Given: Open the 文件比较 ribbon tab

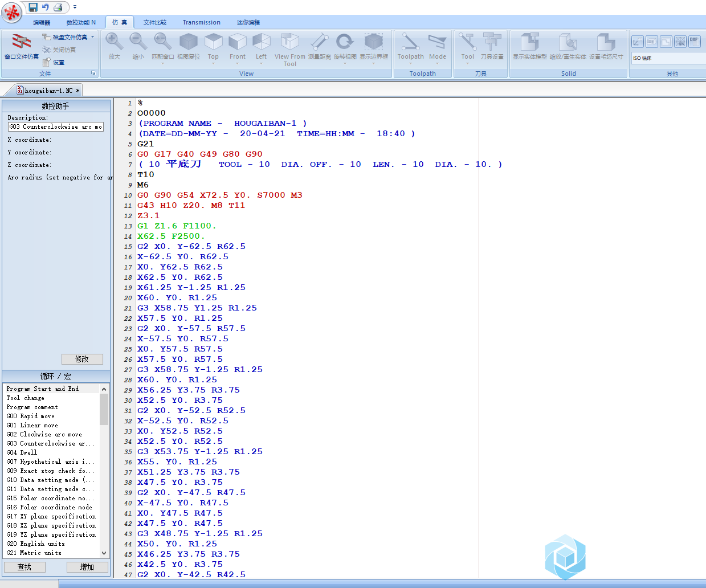Looking at the screenshot, I should click(155, 23).
